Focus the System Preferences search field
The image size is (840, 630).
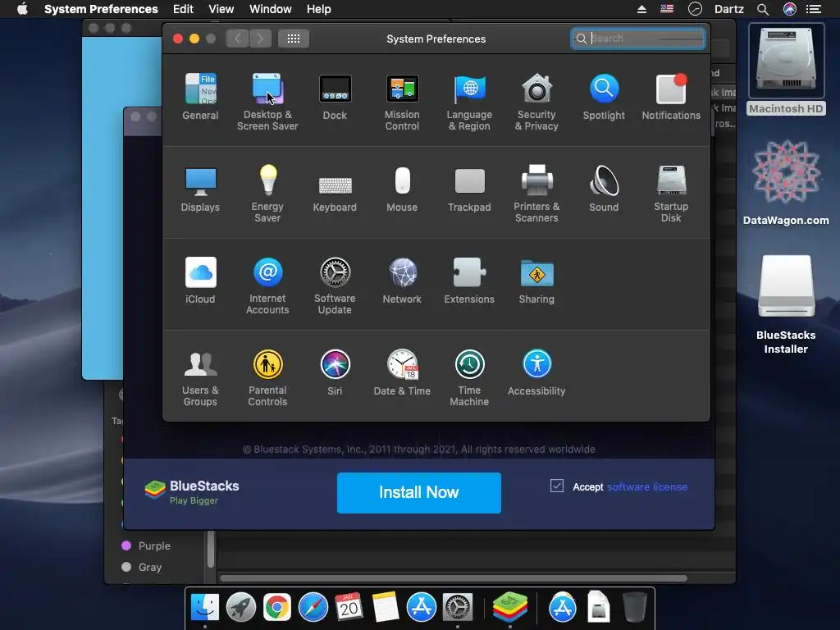point(637,39)
